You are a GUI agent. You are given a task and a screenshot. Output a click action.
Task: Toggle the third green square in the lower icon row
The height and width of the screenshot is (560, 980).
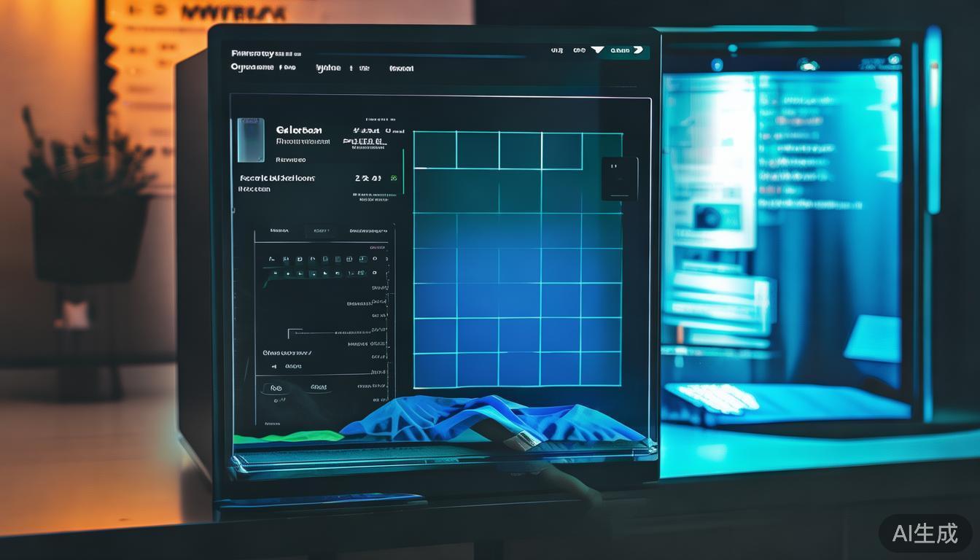pos(300,274)
